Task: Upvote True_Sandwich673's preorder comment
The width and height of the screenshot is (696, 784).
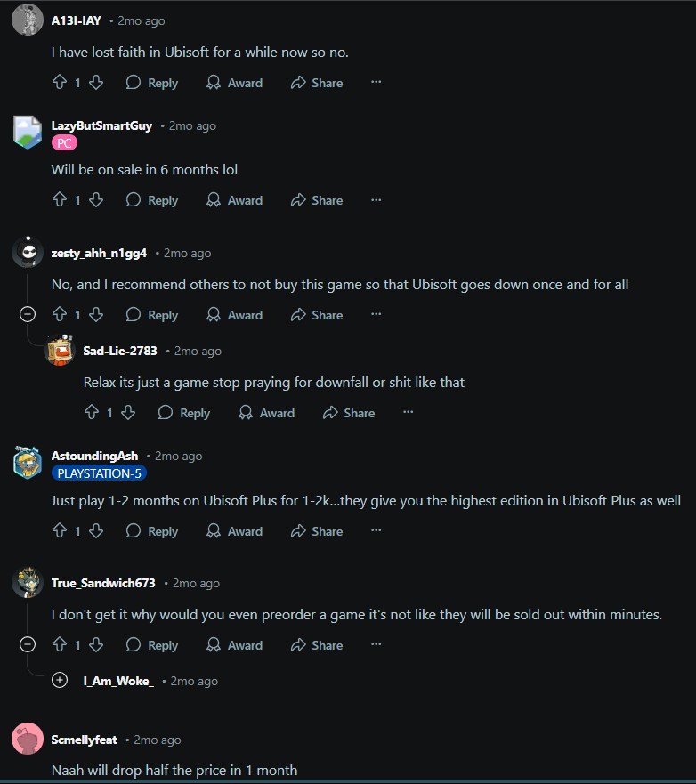Action: coord(60,644)
